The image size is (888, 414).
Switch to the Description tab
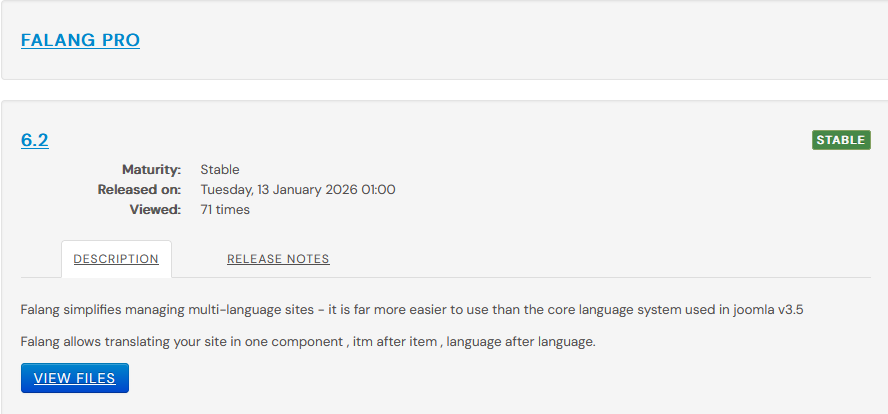click(x=116, y=259)
